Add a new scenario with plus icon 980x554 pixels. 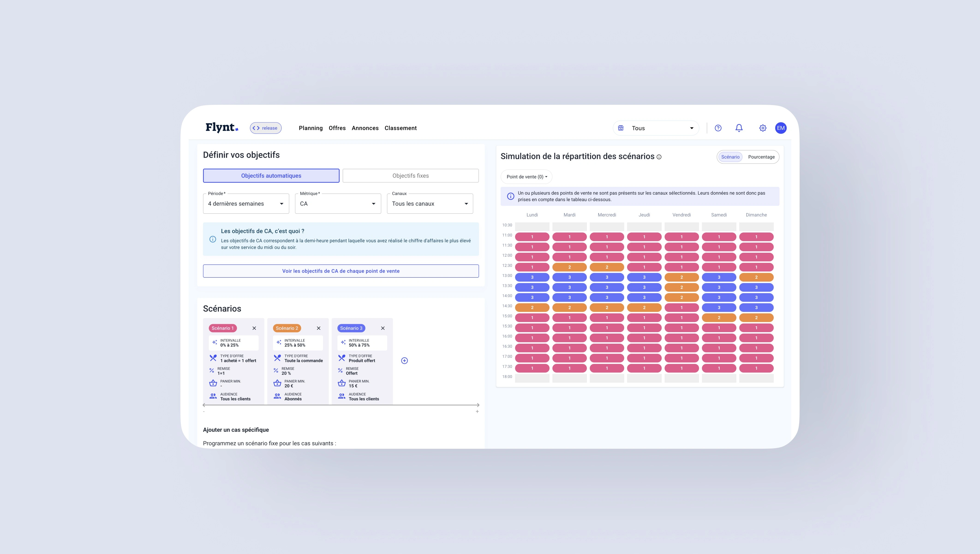[404, 361]
